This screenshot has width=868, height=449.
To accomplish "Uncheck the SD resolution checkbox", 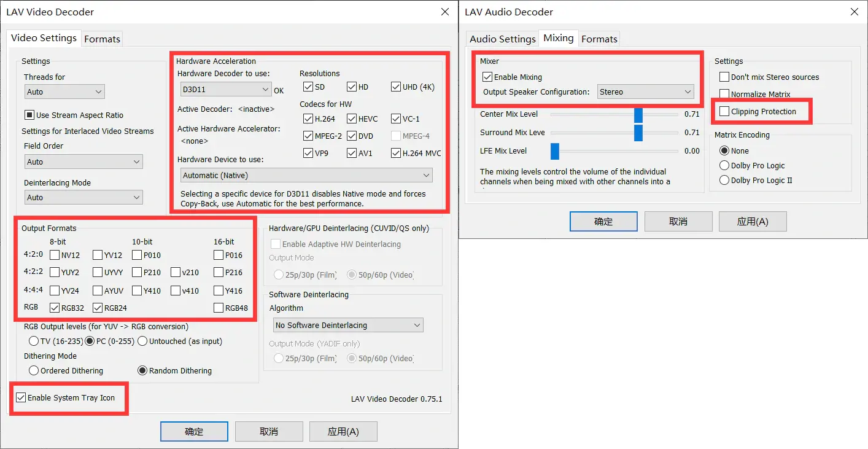I will click(308, 87).
